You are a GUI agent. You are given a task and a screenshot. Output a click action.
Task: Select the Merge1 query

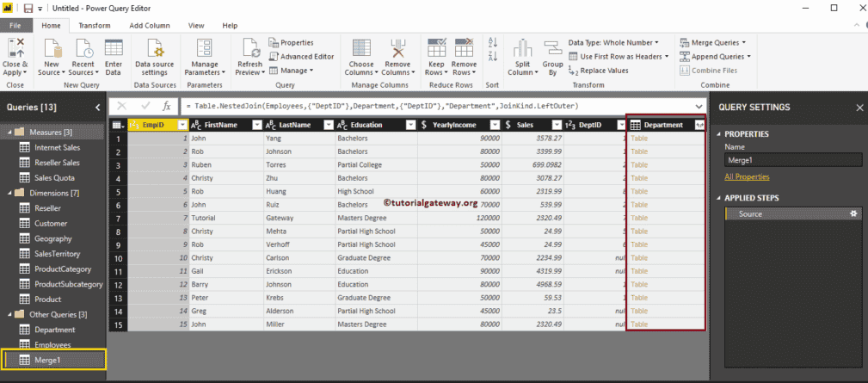pyautogui.click(x=54, y=360)
